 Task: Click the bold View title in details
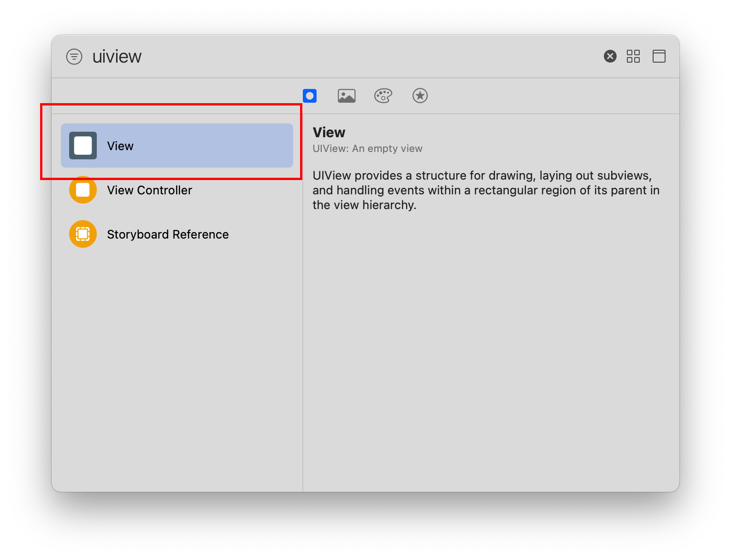point(329,133)
